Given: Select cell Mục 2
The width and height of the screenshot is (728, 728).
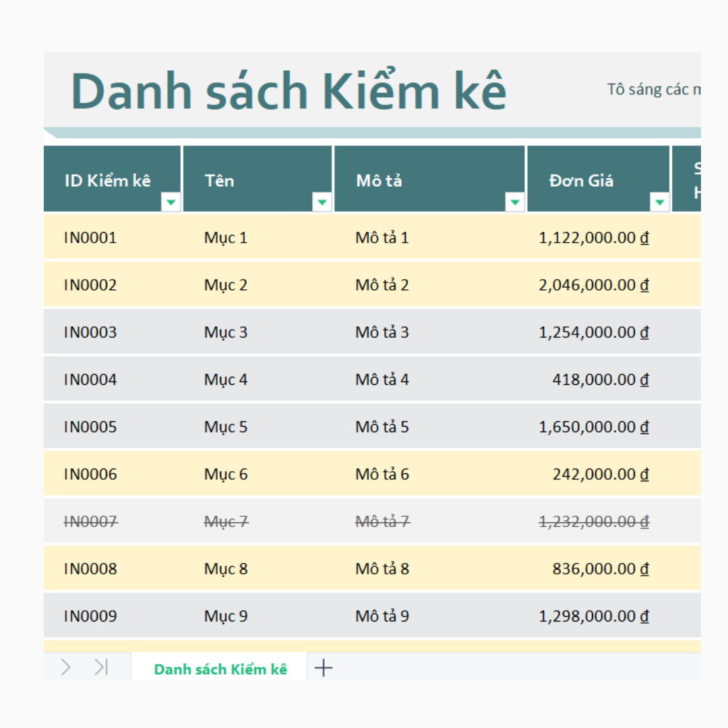Looking at the screenshot, I should coord(257,284).
